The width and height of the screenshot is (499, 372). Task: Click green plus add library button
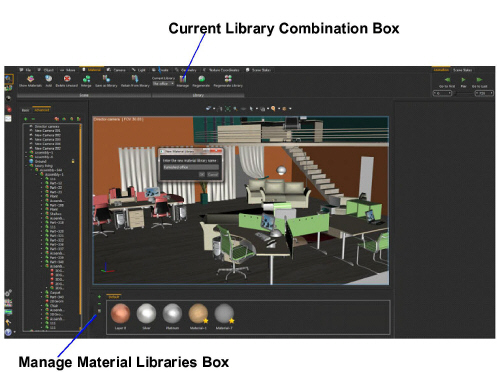pyautogui.click(x=99, y=296)
